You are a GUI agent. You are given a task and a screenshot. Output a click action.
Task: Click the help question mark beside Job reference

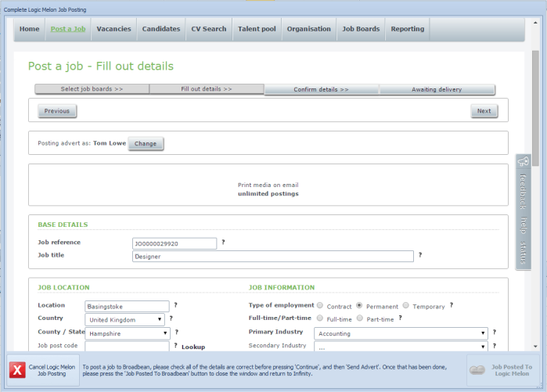click(x=223, y=243)
